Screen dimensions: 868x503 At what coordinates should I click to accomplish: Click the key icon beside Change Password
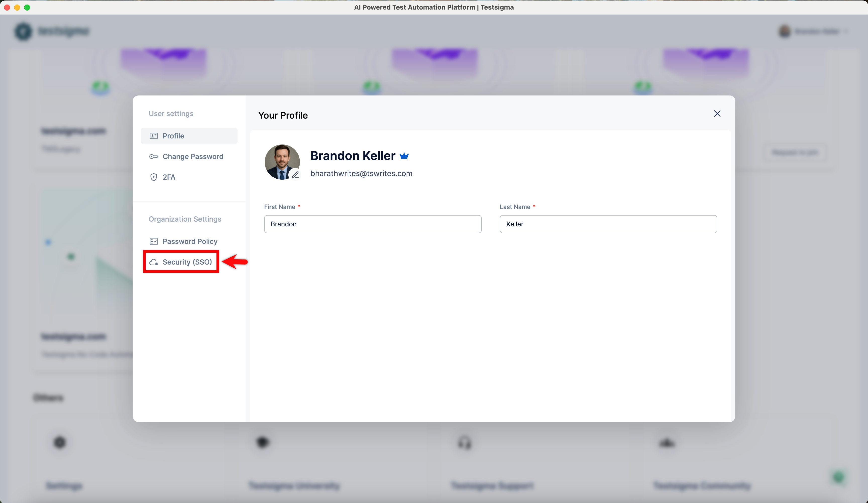pyautogui.click(x=154, y=157)
